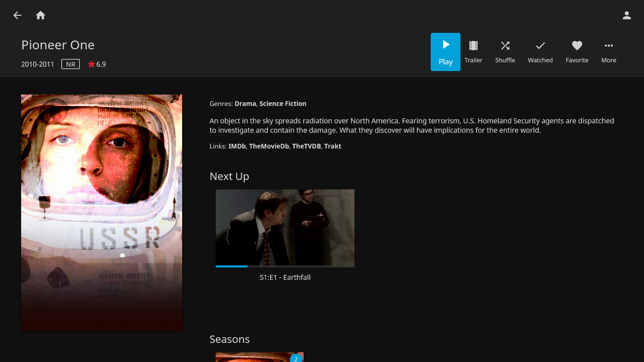Open the TheTVDB page

[x=307, y=146]
